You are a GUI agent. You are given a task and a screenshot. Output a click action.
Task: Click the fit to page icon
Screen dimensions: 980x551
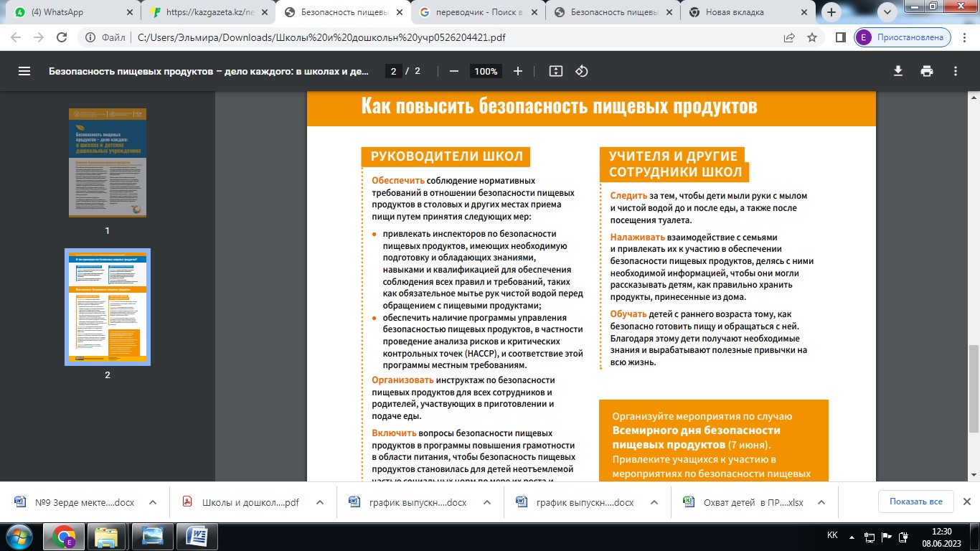click(x=555, y=71)
